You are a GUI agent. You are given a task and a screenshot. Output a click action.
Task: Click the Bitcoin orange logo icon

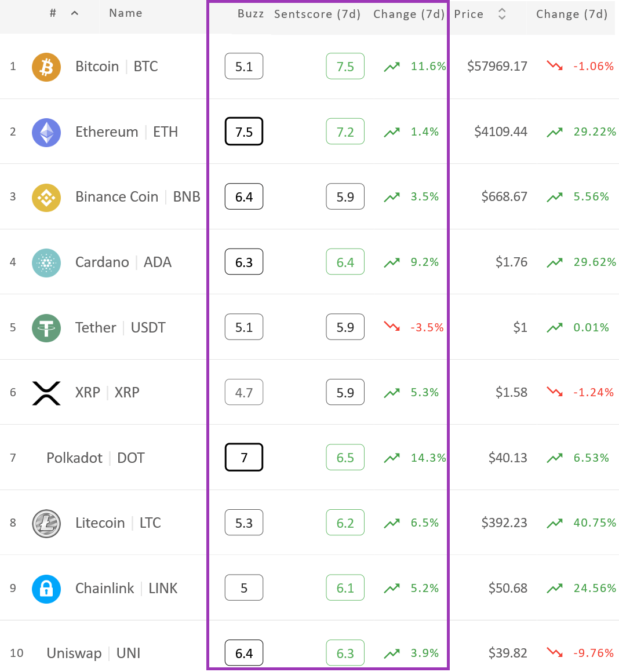[46, 67]
